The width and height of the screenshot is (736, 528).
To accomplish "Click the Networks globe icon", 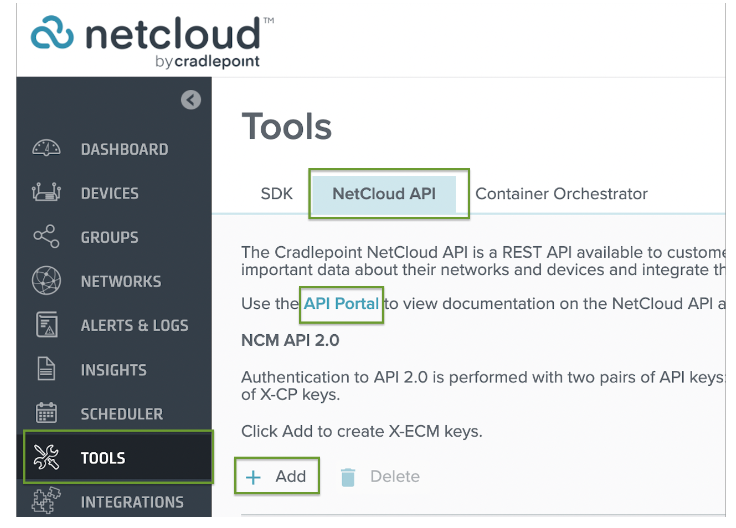I will click(x=46, y=281).
